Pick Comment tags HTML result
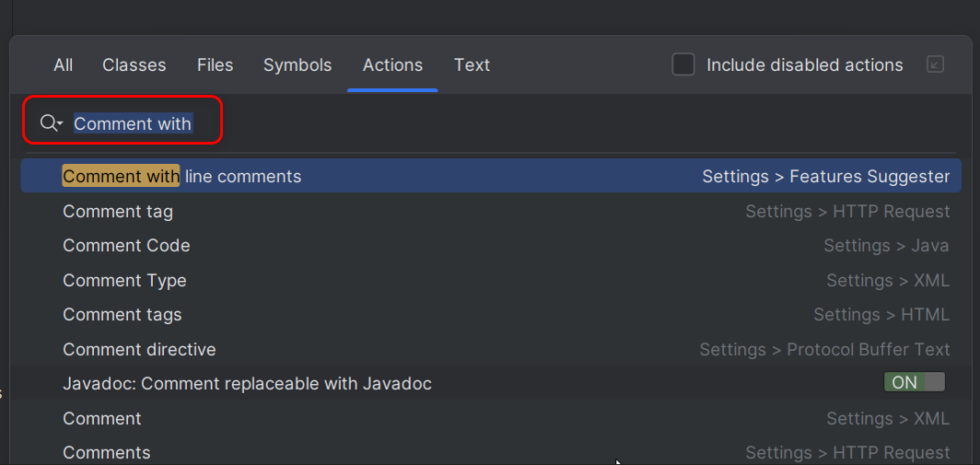The height and width of the screenshot is (465, 980). pyautogui.click(x=491, y=314)
